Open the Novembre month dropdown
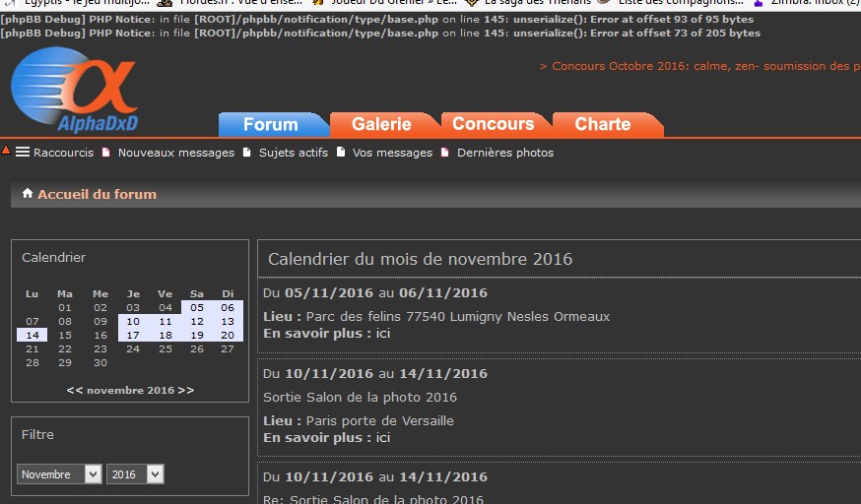861x504 pixels. point(59,474)
